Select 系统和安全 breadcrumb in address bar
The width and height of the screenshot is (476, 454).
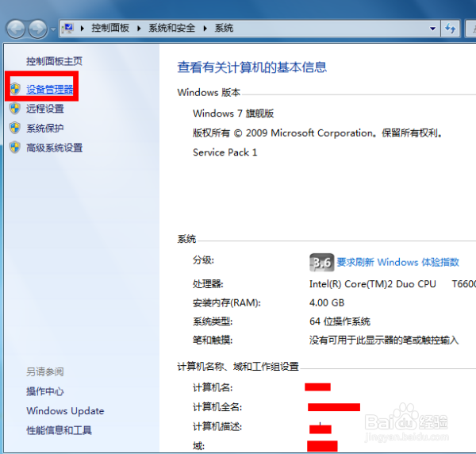click(171, 28)
